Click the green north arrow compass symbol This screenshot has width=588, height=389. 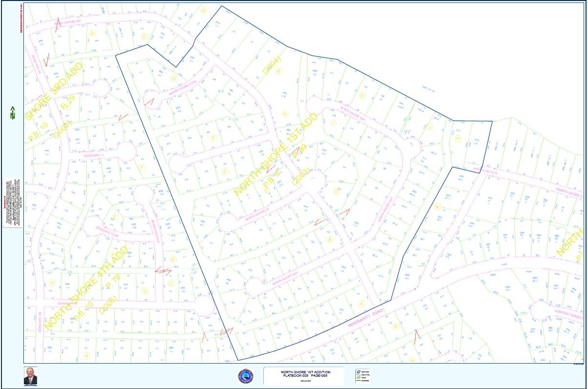12,114
